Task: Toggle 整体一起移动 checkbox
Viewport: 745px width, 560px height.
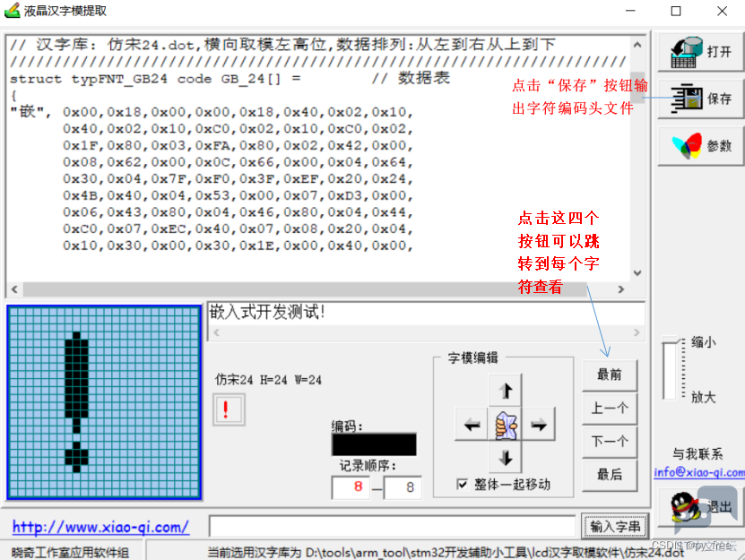Action: point(462,484)
